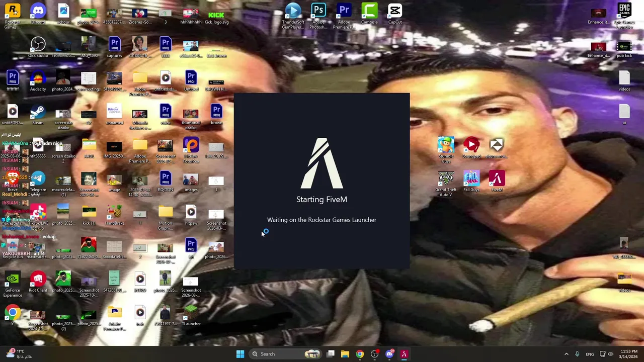Select the INTRO video file
Viewport: 644px width, 362px height.
tap(140, 283)
